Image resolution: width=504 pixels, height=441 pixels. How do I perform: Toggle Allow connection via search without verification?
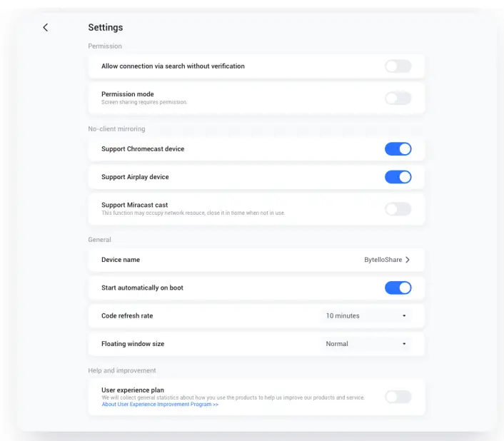(x=398, y=66)
